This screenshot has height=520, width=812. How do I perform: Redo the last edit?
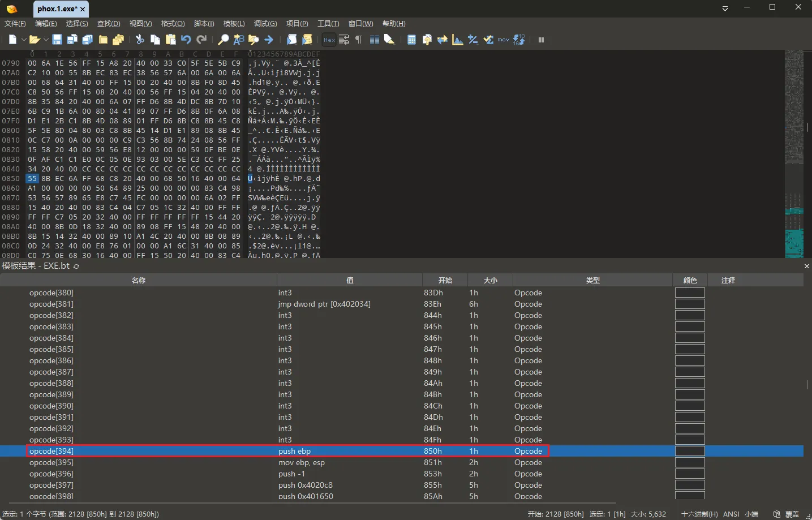pyautogui.click(x=201, y=40)
